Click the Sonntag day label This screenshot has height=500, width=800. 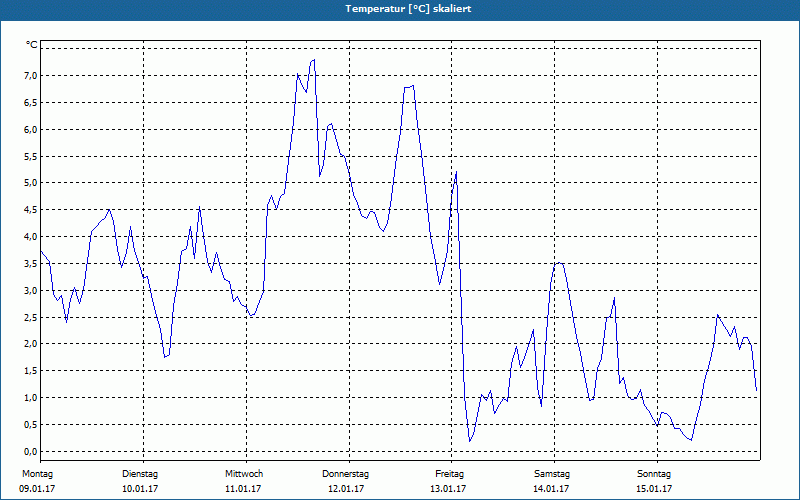click(654, 474)
